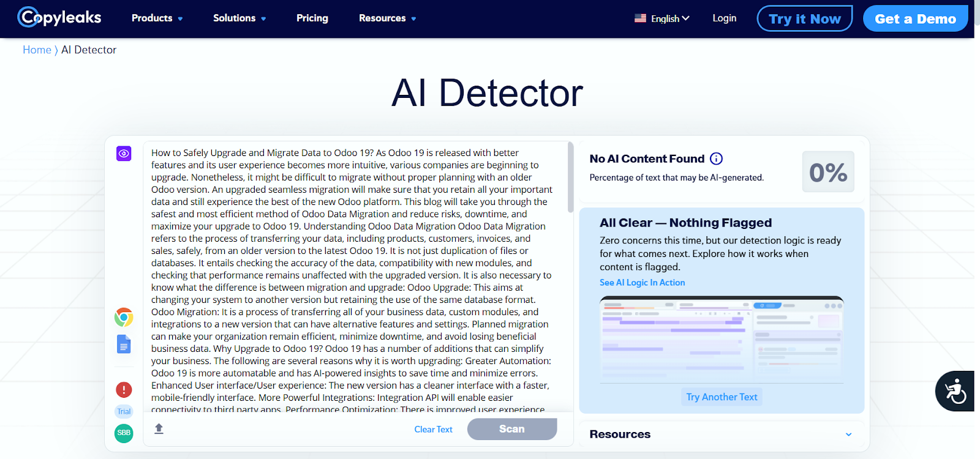980x459 pixels.
Task: Click the AI Logic preview thumbnail
Action: (722, 338)
